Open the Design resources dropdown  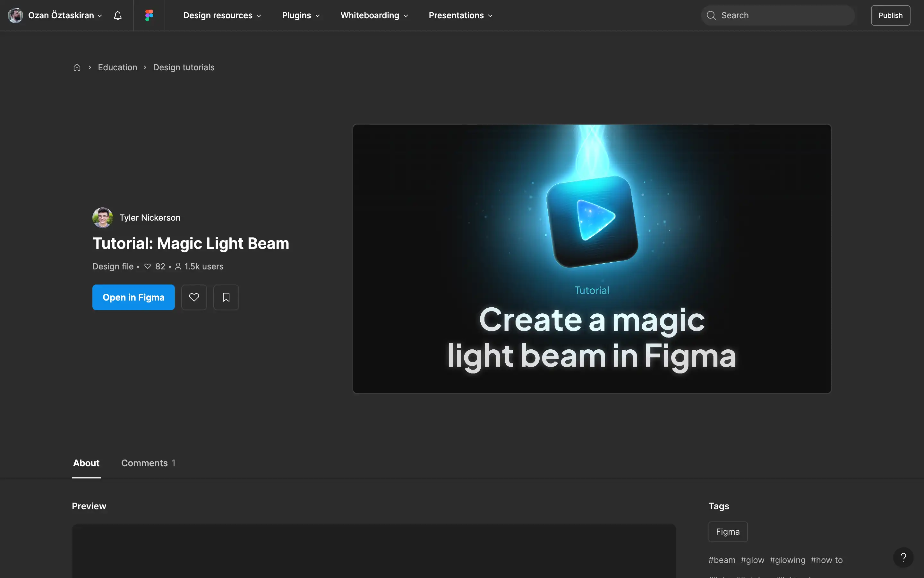[x=222, y=15]
